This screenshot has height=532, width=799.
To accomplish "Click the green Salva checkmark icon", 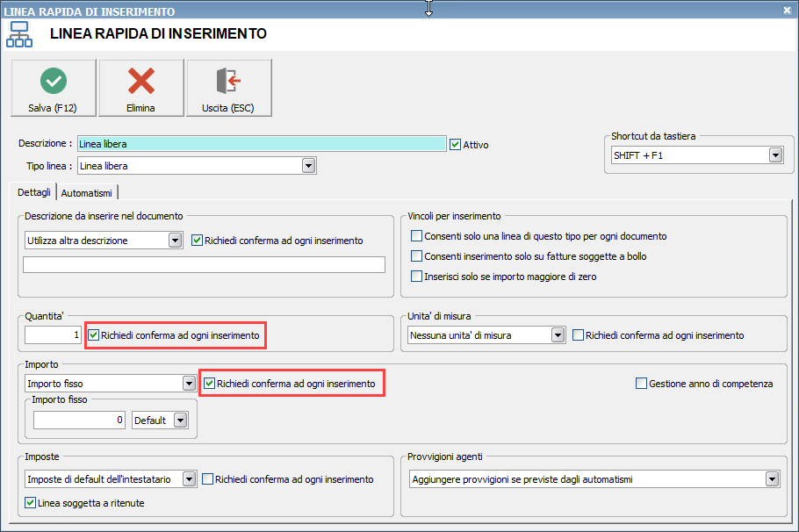I will click(54, 81).
